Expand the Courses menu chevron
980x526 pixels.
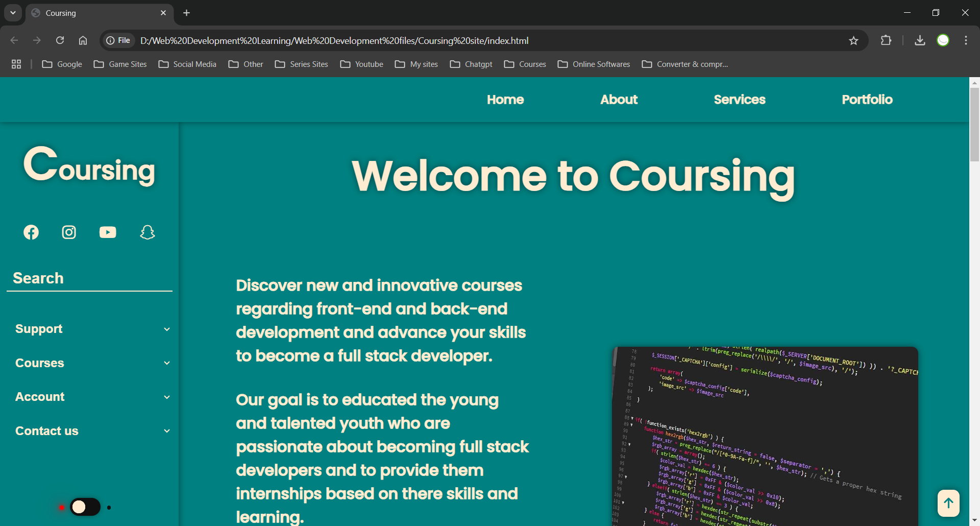pyautogui.click(x=167, y=363)
